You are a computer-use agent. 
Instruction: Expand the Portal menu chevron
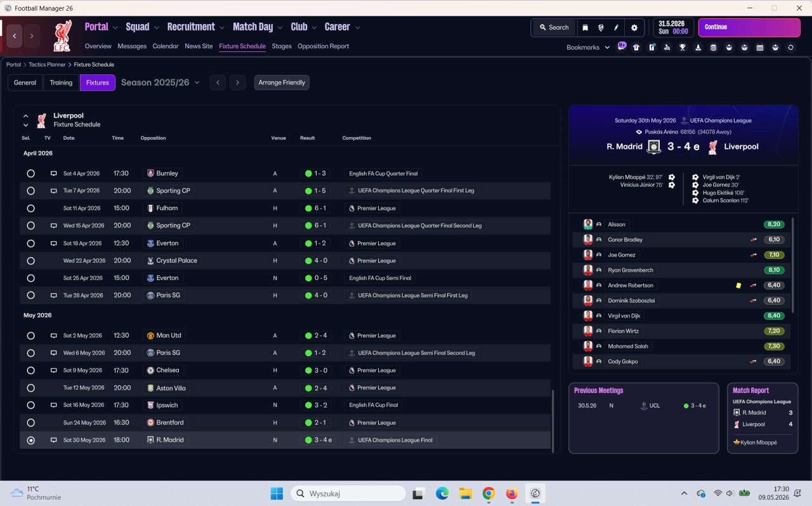coord(115,27)
